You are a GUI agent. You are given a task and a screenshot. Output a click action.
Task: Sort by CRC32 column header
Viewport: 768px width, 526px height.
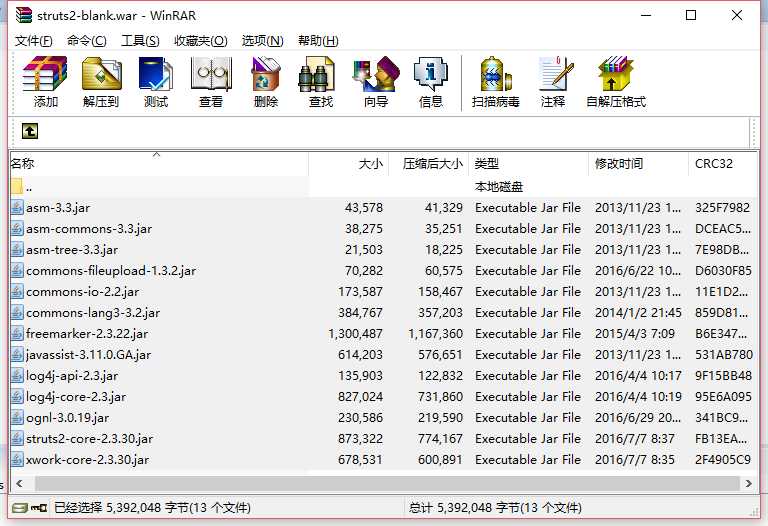point(723,164)
